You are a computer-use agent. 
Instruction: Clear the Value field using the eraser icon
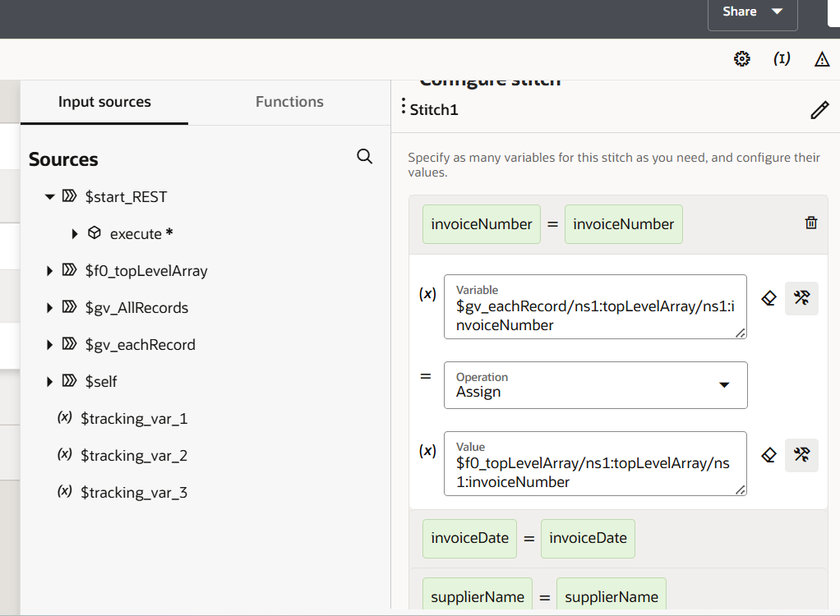coord(768,455)
